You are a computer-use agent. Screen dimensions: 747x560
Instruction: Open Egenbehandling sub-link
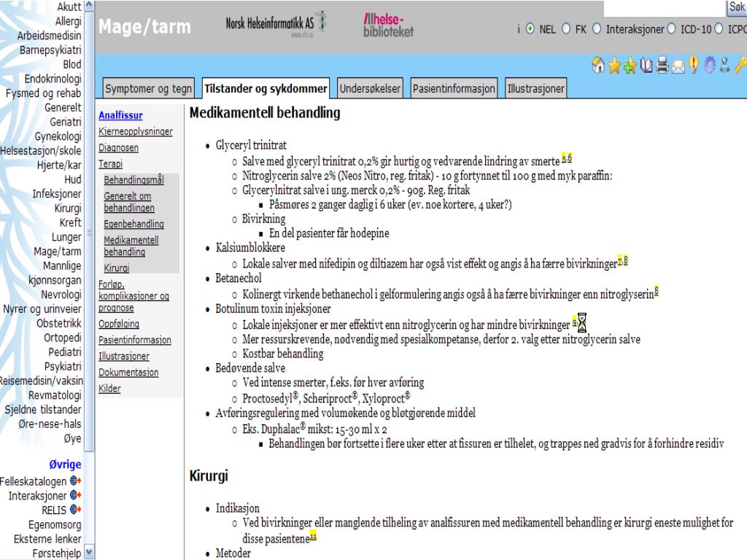134,224
